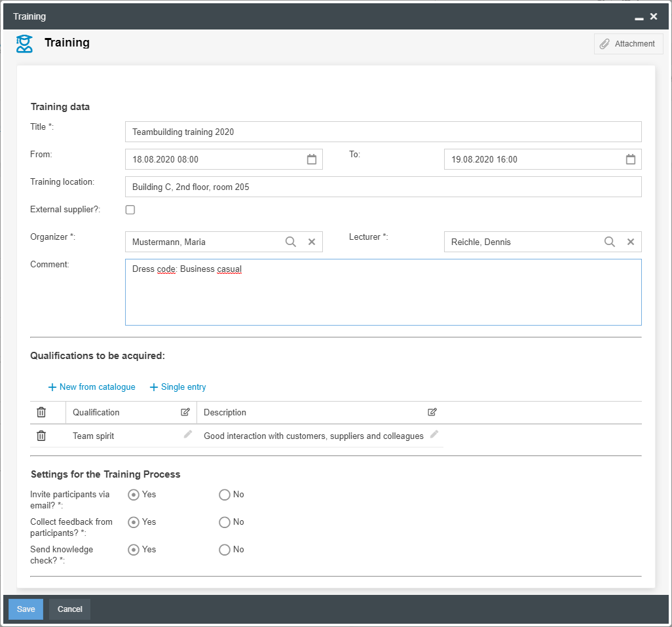672x627 pixels.
Task: Edit the row description pencil icon
Action: [434, 434]
